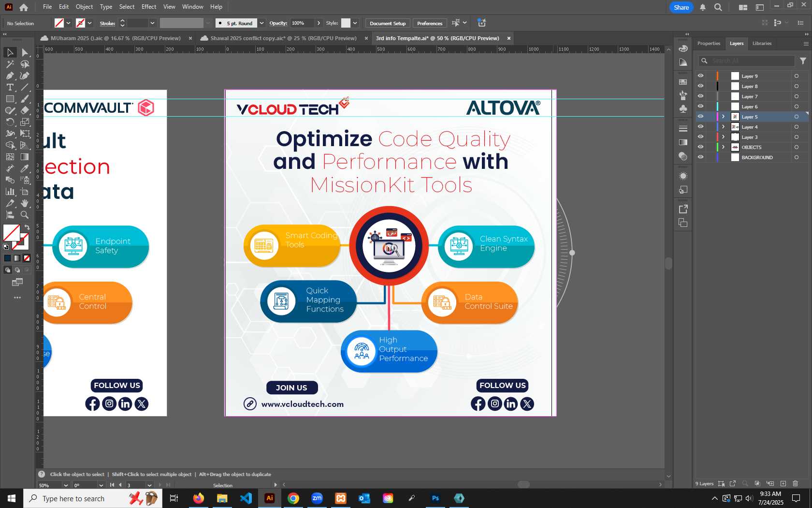Switch to the Libraries panel tab
This screenshot has height=508, width=812.
pyautogui.click(x=762, y=44)
